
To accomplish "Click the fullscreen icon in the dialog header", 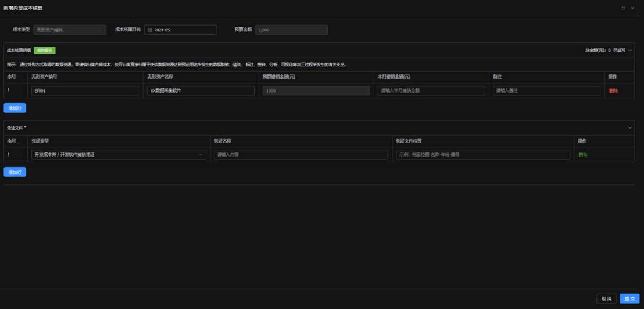I will pyautogui.click(x=624, y=8).
